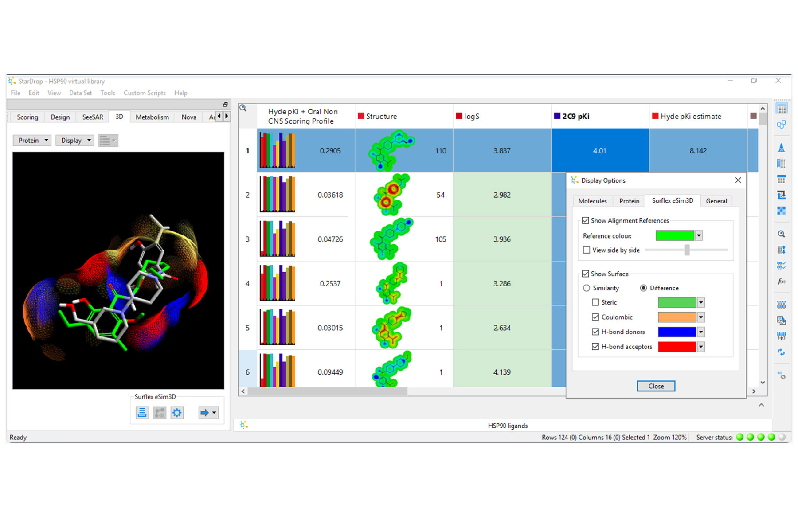Click the blue grid rows icon

pos(782,305)
